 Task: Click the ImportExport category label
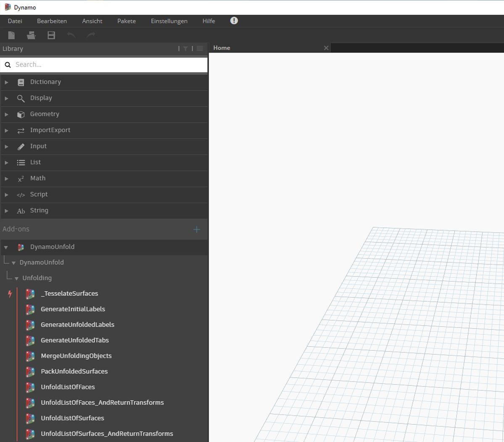point(50,130)
